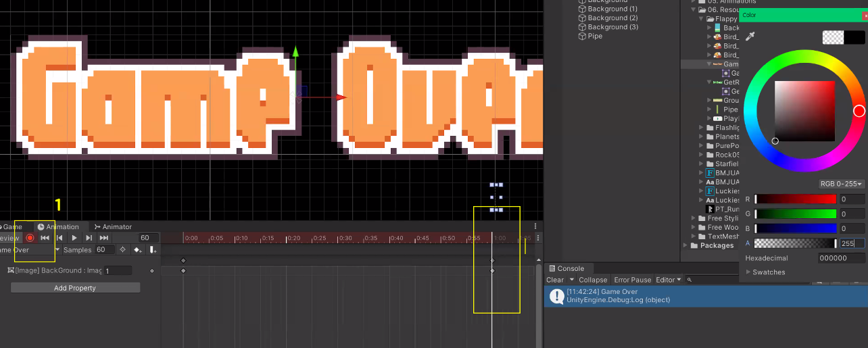Select the BackGround keyframe at 1:00
The width and height of the screenshot is (868, 348).
pyautogui.click(x=492, y=270)
